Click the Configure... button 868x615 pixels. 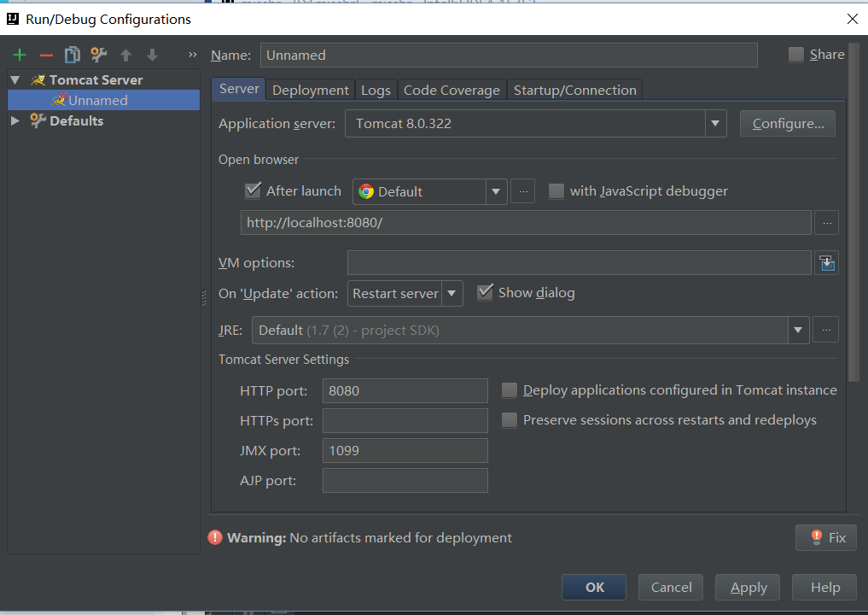tap(788, 124)
